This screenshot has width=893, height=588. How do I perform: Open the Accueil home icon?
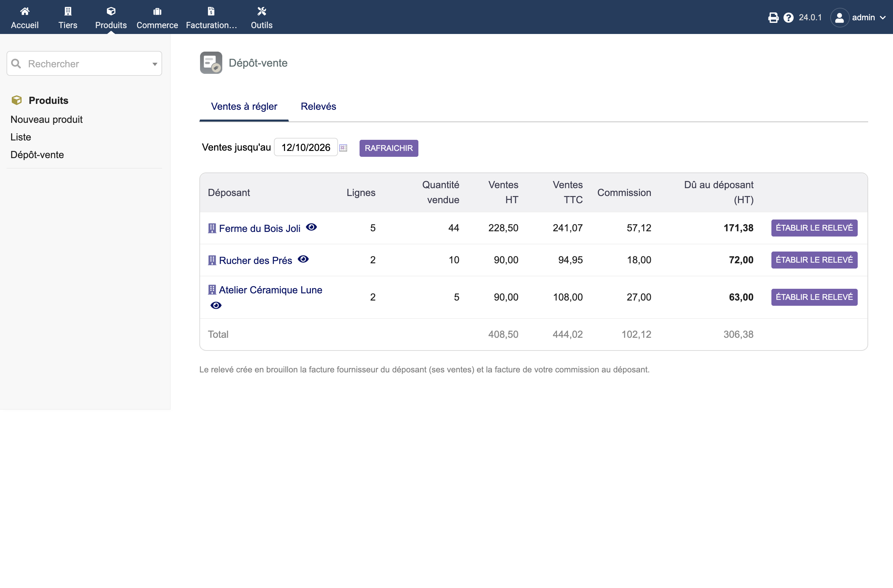coord(25,11)
